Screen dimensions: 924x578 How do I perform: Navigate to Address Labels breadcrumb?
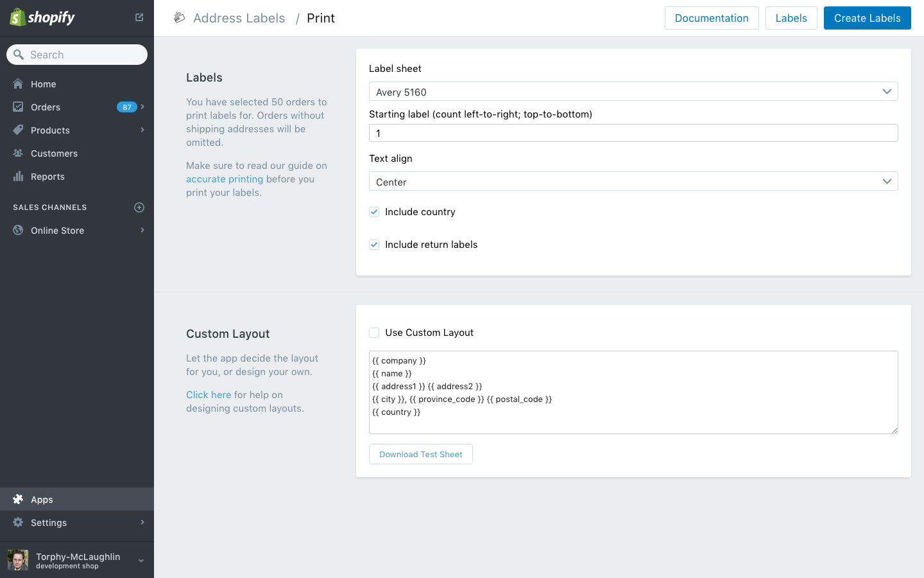[x=239, y=18]
